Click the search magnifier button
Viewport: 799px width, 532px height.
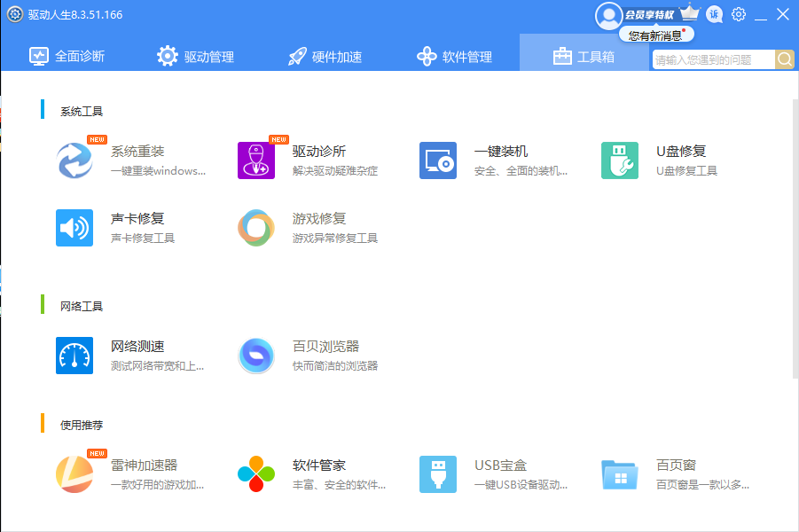pyautogui.click(x=785, y=59)
